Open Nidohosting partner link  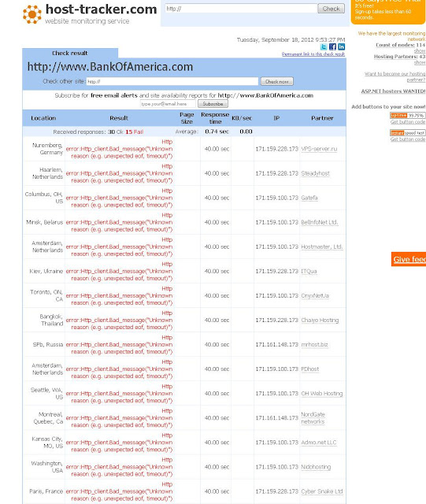(x=316, y=467)
